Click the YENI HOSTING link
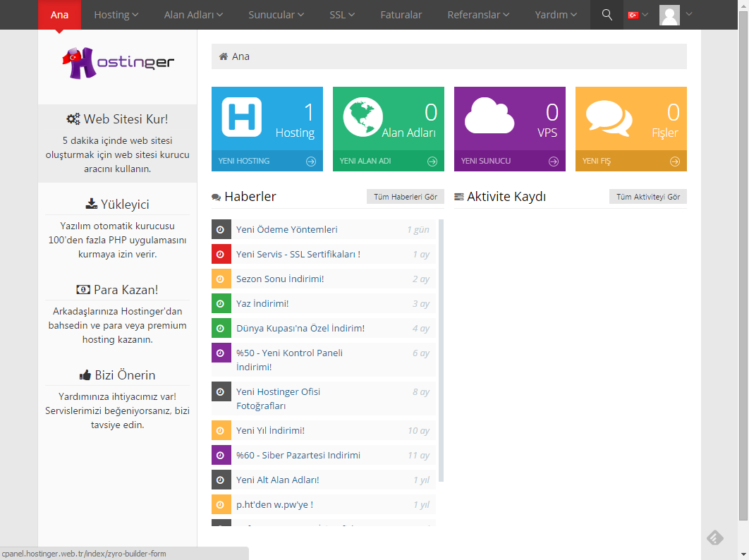Screen dimensions: 749x560 point(243,161)
